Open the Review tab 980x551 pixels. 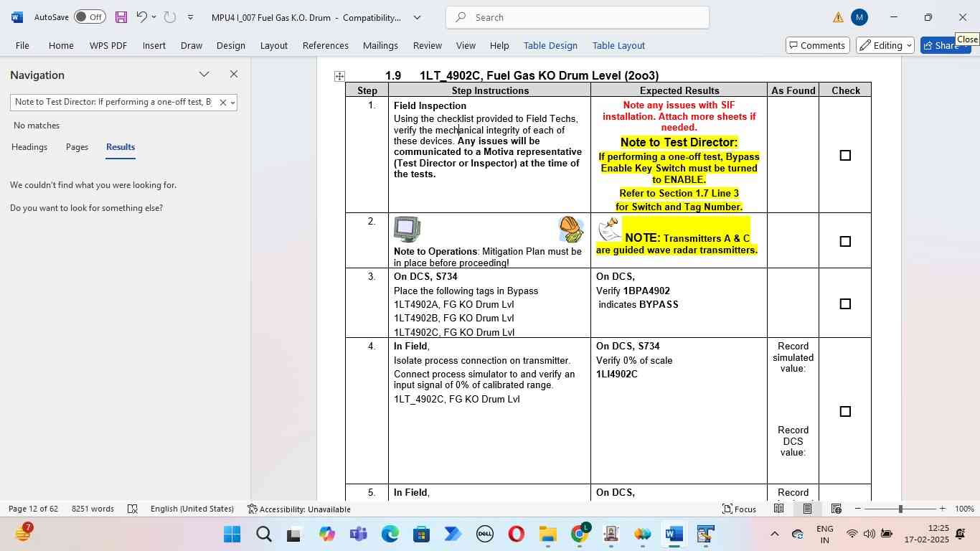(x=428, y=45)
